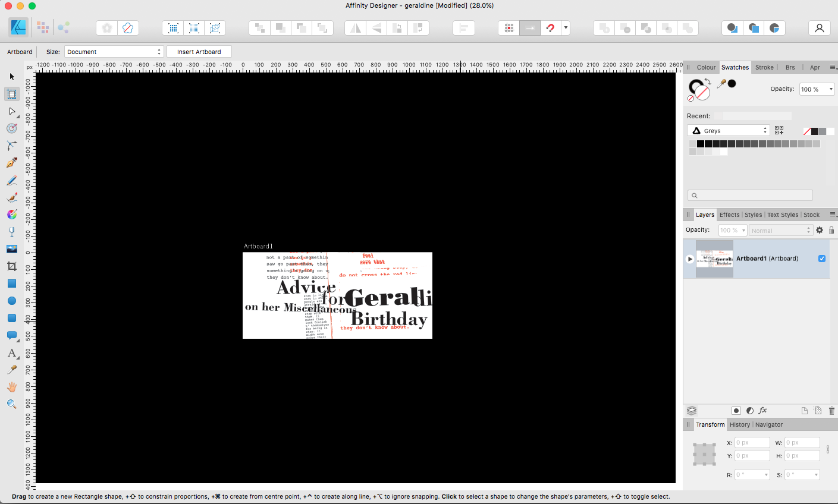The width and height of the screenshot is (838, 504).
Task: Switch to Draw Persona
Action: click(18, 27)
